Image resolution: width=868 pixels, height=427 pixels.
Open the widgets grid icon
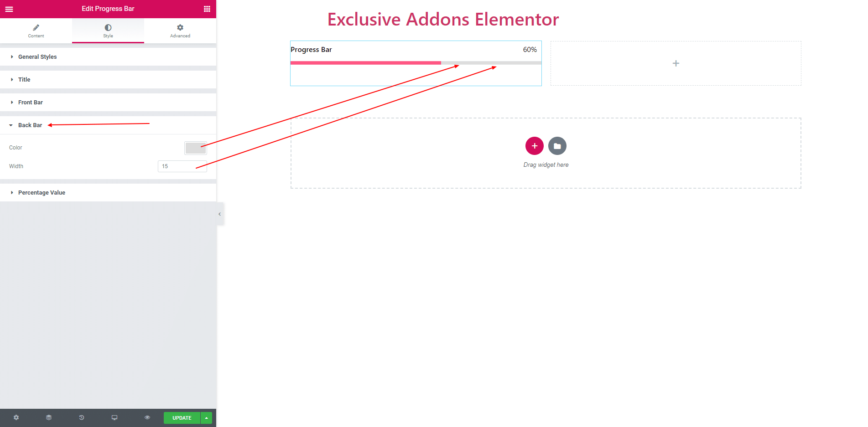pos(207,9)
